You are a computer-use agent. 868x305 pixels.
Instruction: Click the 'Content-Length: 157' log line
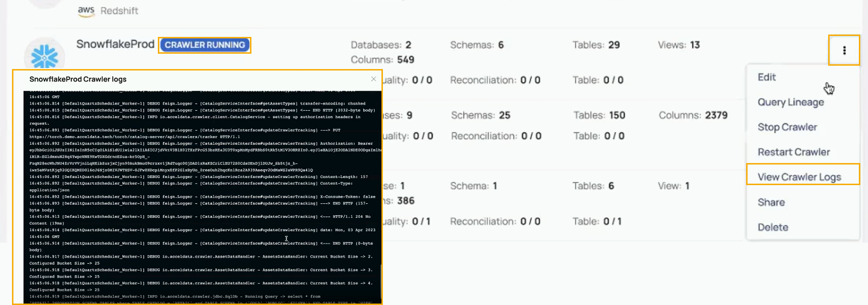[199, 177]
